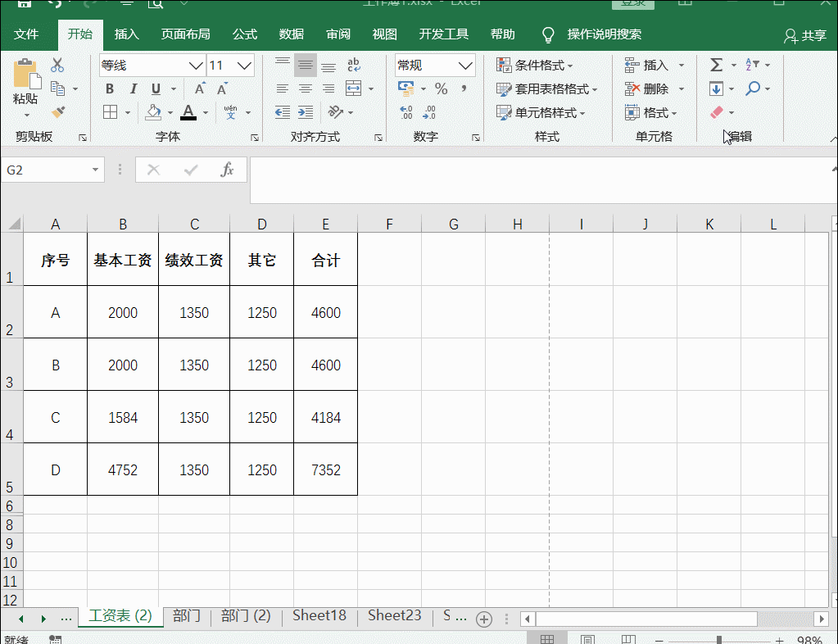Decrease indent in alignment group
Viewport: 838px width, 644px height.
tap(283, 112)
